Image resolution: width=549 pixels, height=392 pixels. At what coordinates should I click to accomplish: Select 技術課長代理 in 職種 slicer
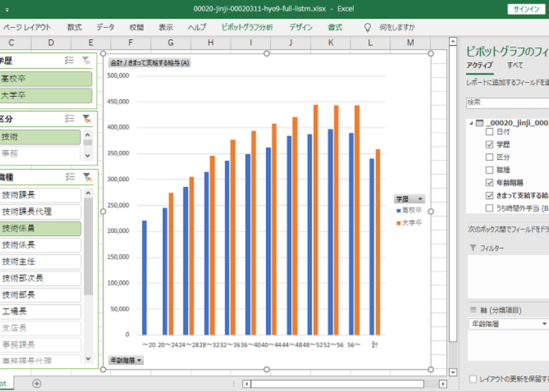click(40, 212)
